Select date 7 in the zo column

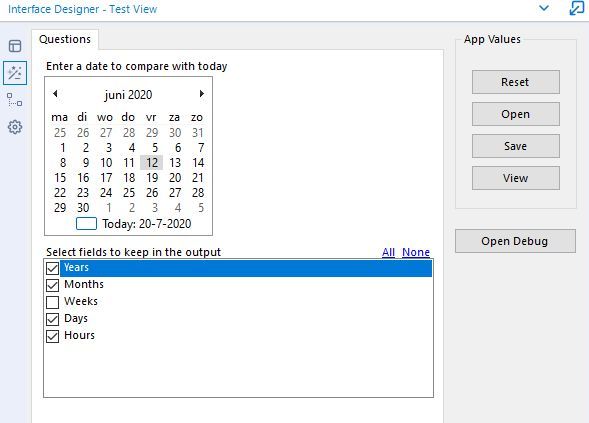pos(201,148)
